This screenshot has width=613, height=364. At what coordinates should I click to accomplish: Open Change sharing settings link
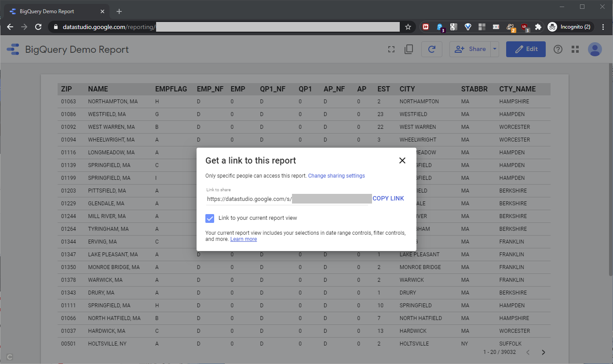(336, 176)
